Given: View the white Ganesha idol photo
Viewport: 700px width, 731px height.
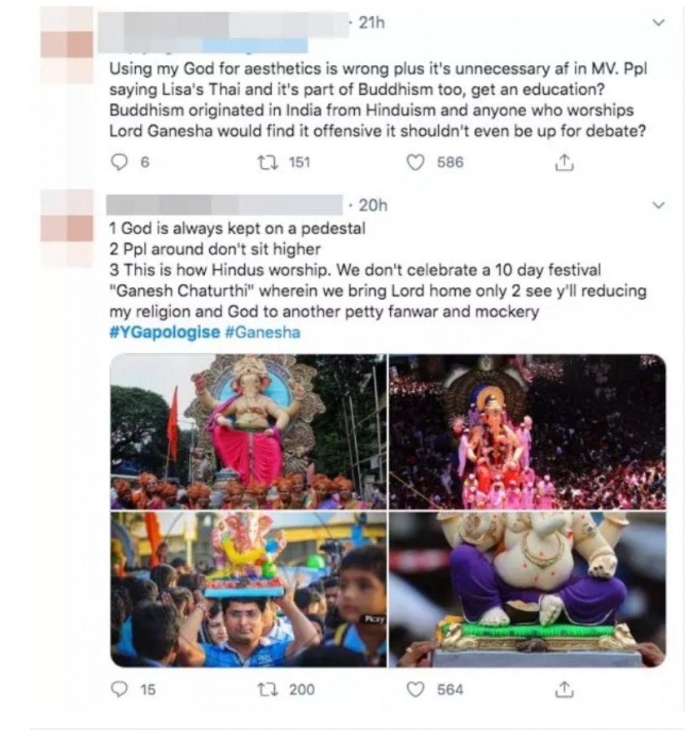Looking at the screenshot, I should (x=528, y=589).
